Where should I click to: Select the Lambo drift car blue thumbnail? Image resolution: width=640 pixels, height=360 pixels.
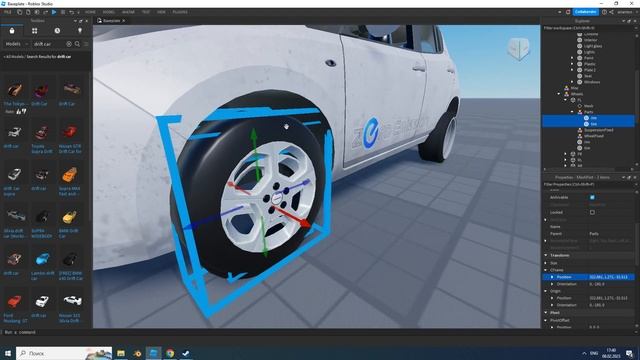pyautogui.click(x=42, y=259)
